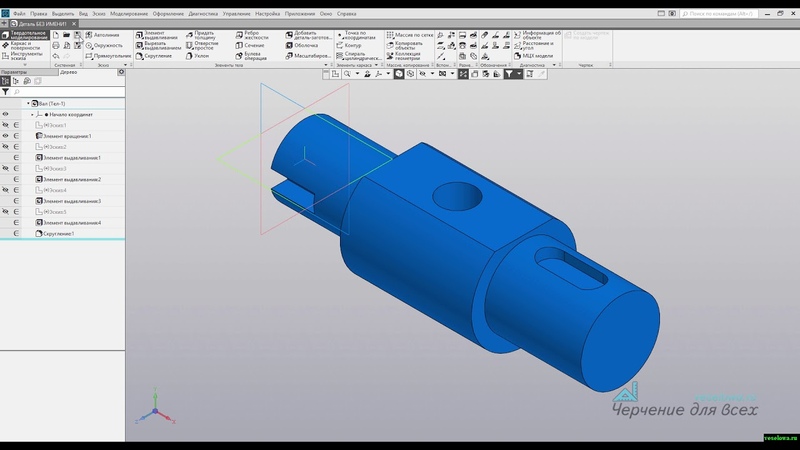Open the Справка menu
The image size is (800, 450).
pos(346,14)
